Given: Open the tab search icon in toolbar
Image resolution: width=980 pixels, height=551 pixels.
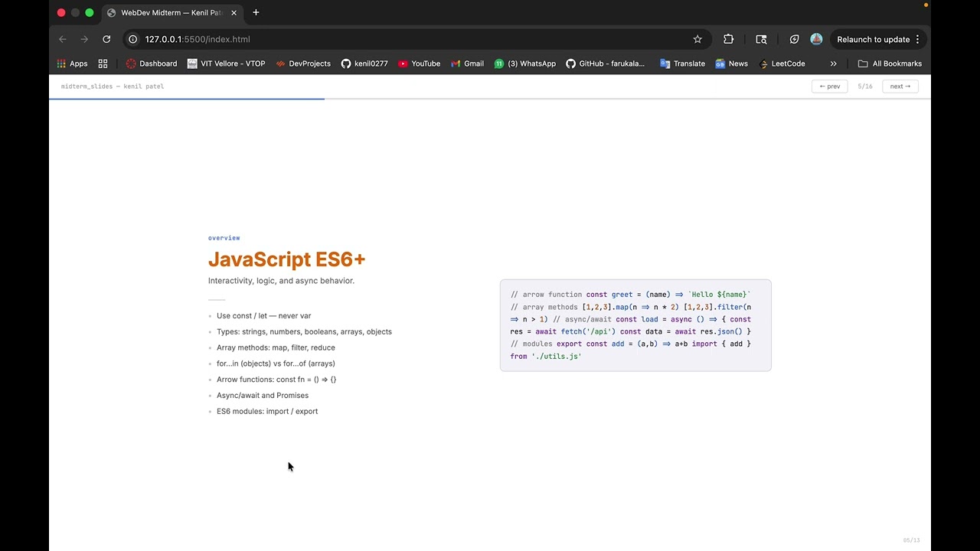Looking at the screenshot, I should pos(761,39).
